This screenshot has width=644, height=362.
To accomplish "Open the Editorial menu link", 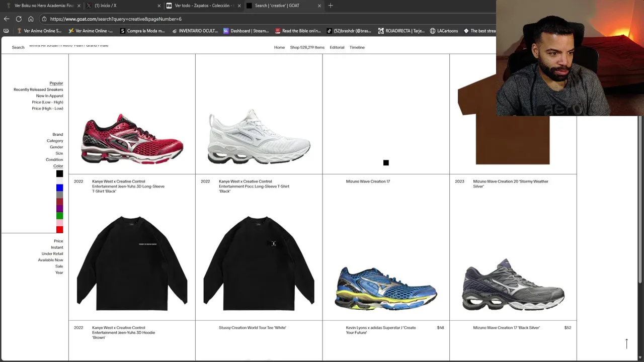I will (x=337, y=47).
